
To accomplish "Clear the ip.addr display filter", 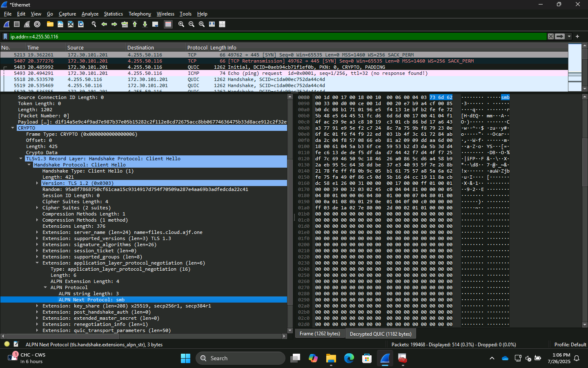I will click(551, 36).
